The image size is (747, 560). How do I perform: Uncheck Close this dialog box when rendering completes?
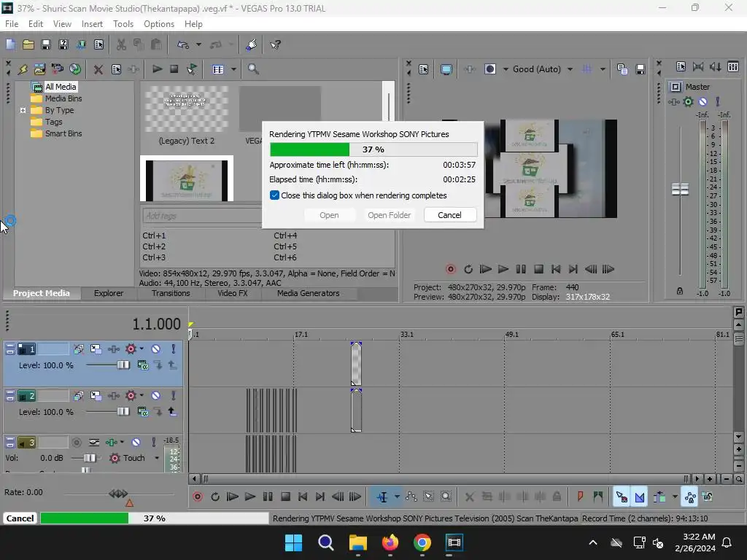pyautogui.click(x=274, y=195)
